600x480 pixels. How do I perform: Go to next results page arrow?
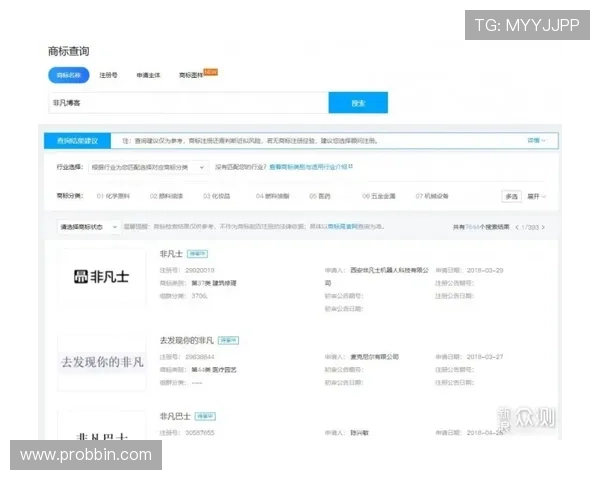(543, 227)
